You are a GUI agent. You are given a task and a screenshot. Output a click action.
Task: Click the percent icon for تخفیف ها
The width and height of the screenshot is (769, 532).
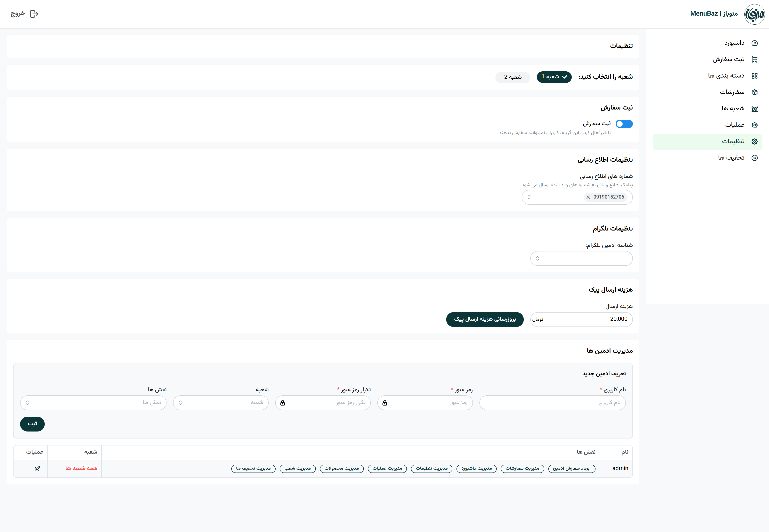(x=755, y=158)
